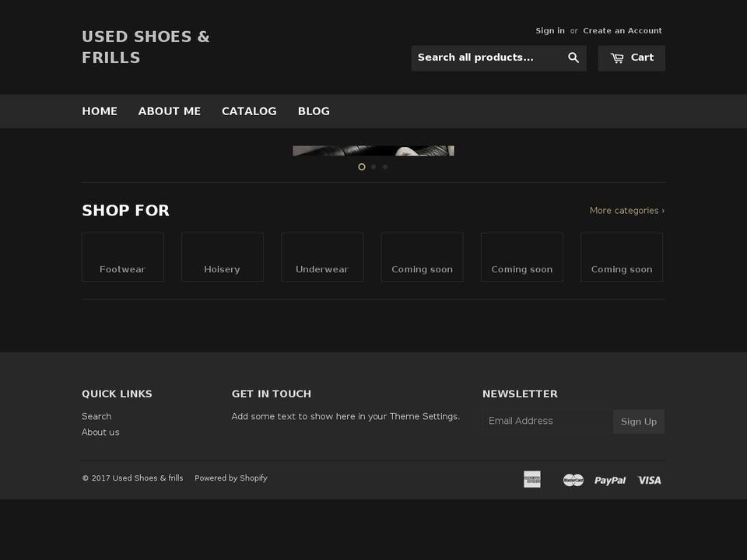Open the Footwear category
Screen dimensions: 747x560
[x=122, y=257]
